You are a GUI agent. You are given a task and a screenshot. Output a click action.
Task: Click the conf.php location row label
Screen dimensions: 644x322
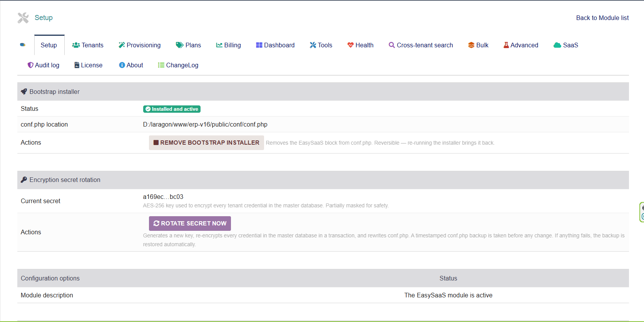44,124
